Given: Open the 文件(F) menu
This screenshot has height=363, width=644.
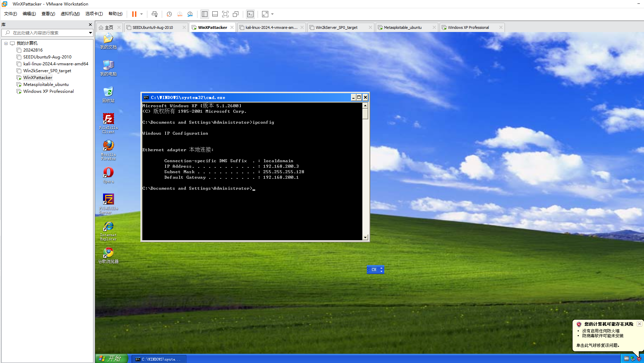Looking at the screenshot, I should (11, 14).
